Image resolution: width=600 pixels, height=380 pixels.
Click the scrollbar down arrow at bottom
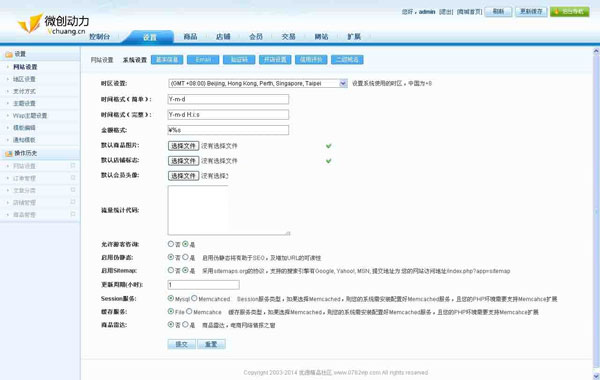[x=596, y=376]
